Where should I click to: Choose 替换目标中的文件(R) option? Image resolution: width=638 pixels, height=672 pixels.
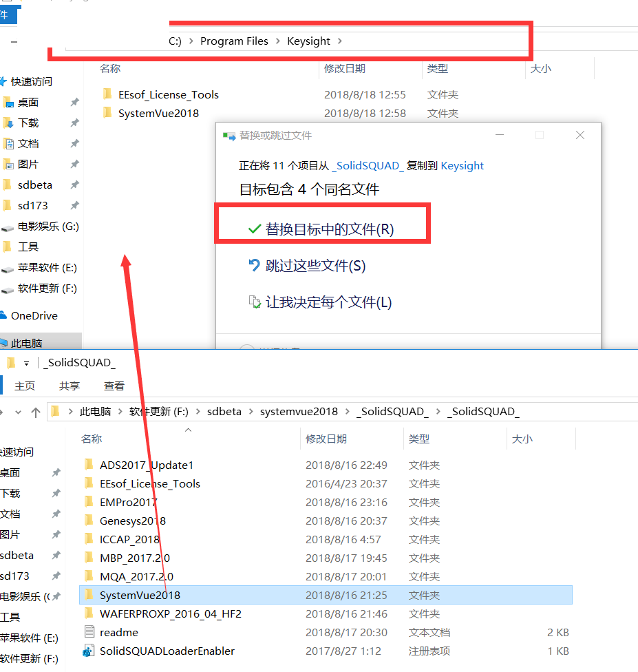click(x=329, y=229)
